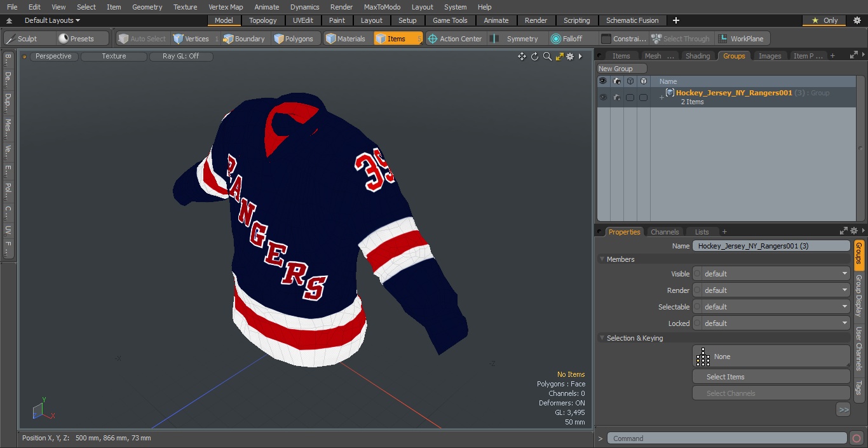Collapse the Selection & Keying section
868x448 pixels.
pos(602,338)
